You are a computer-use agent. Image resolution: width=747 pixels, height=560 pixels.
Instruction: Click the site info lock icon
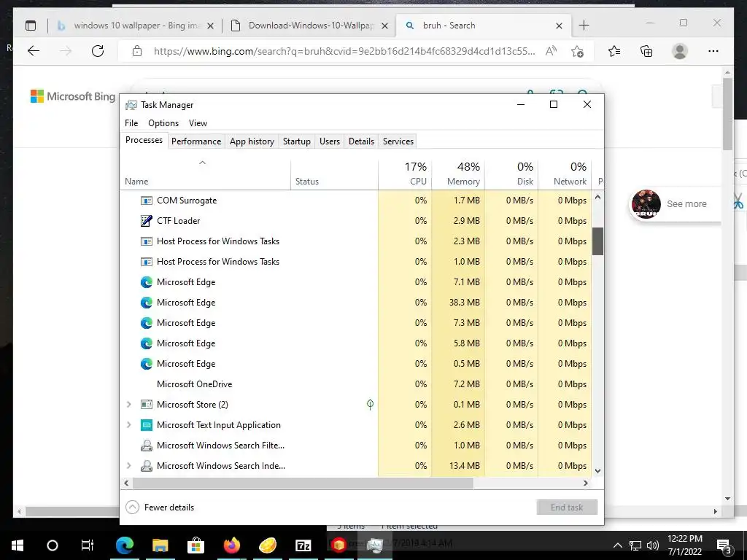pyautogui.click(x=137, y=51)
